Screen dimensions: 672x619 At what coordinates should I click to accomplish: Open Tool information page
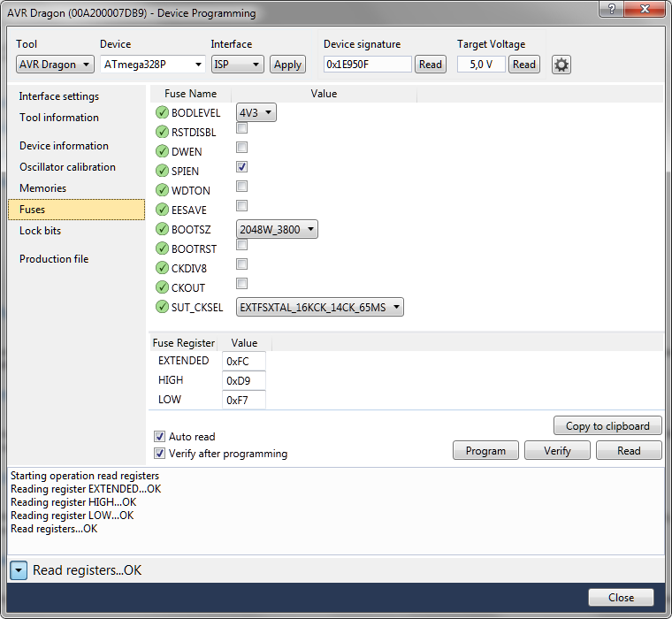click(x=59, y=118)
